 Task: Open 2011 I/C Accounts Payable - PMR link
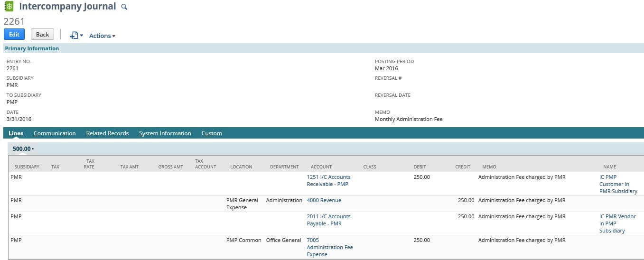pyautogui.click(x=328, y=220)
